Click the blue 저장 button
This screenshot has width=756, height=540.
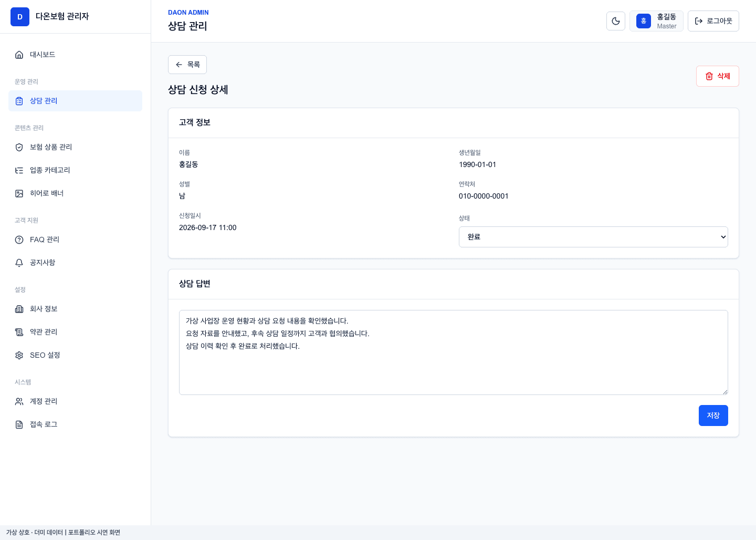[713, 416]
